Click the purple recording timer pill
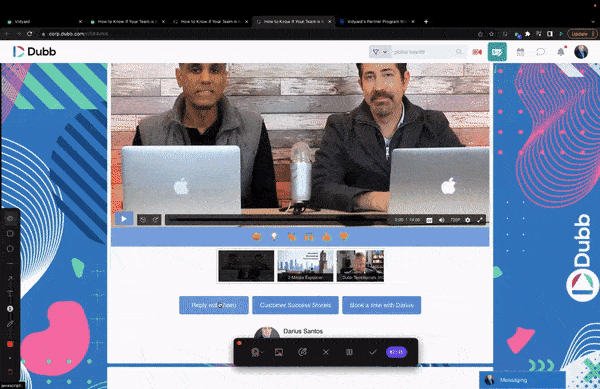Image resolution: width=600 pixels, height=389 pixels. (396, 352)
